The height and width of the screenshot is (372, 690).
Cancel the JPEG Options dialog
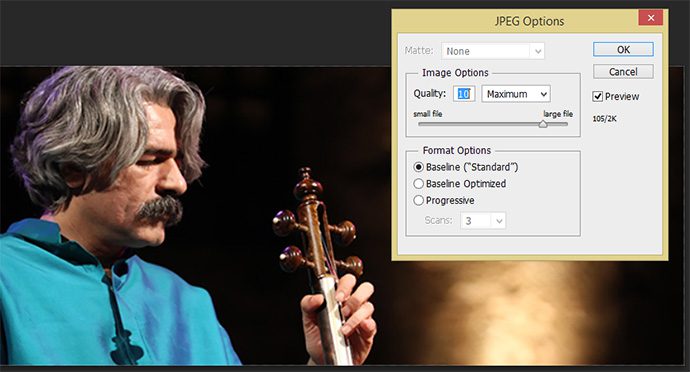[x=623, y=72]
